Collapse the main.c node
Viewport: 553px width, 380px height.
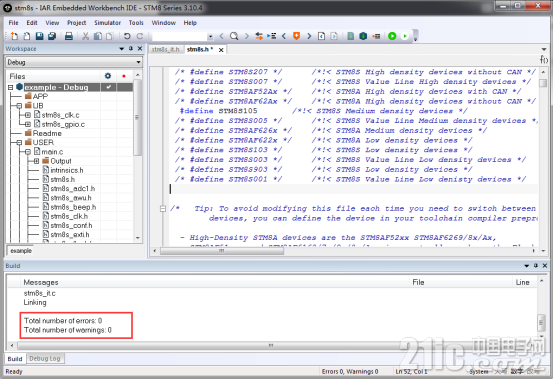(x=28, y=152)
